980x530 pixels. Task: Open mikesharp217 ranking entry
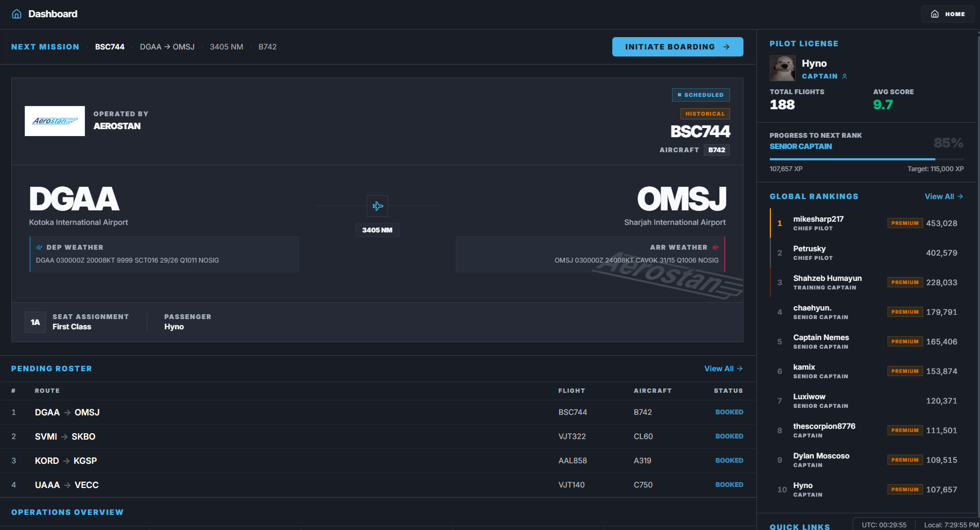(x=867, y=223)
